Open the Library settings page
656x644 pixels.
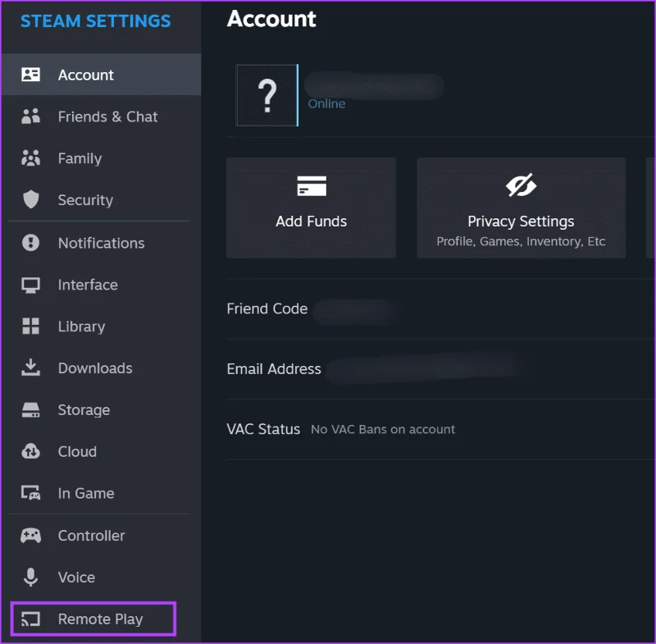coord(101,326)
